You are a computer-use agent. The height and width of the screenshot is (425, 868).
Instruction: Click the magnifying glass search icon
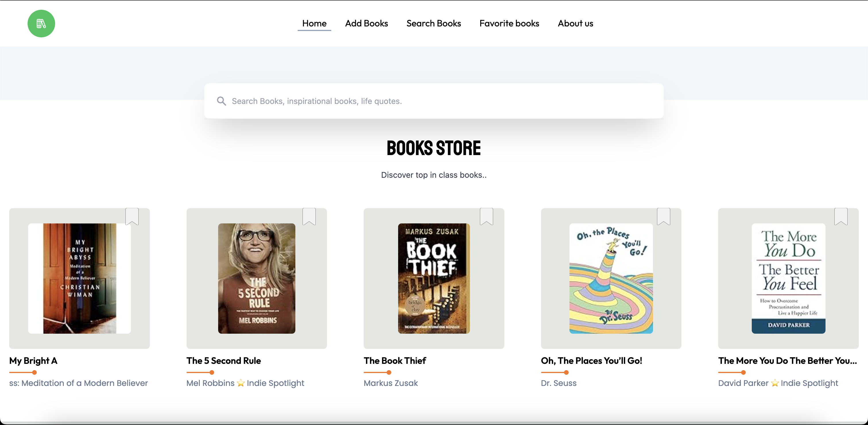pos(221,101)
